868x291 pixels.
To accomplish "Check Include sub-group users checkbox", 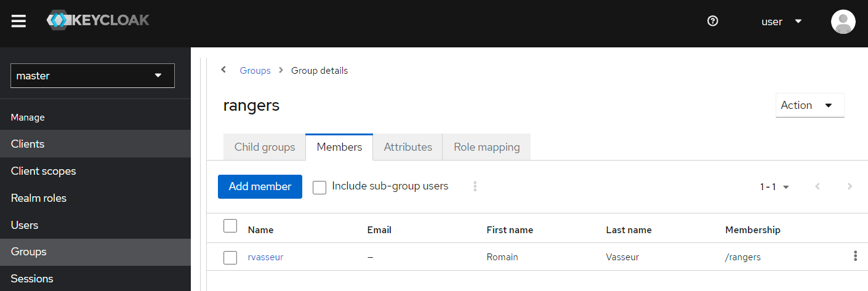I will point(319,187).
